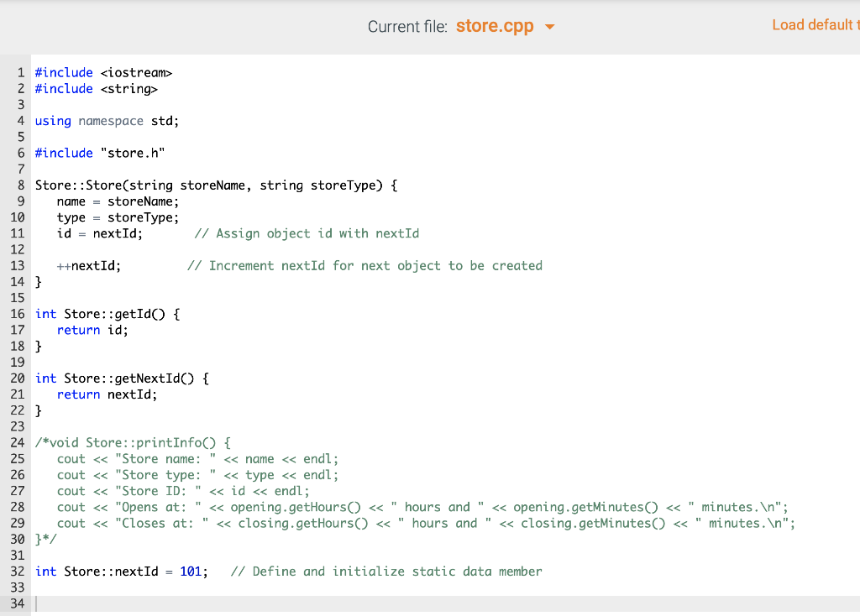Click the 'Store type: ' cout line 26
Image resolution: width=860 pixels, height=616 pixels.
tap(198, 475)
